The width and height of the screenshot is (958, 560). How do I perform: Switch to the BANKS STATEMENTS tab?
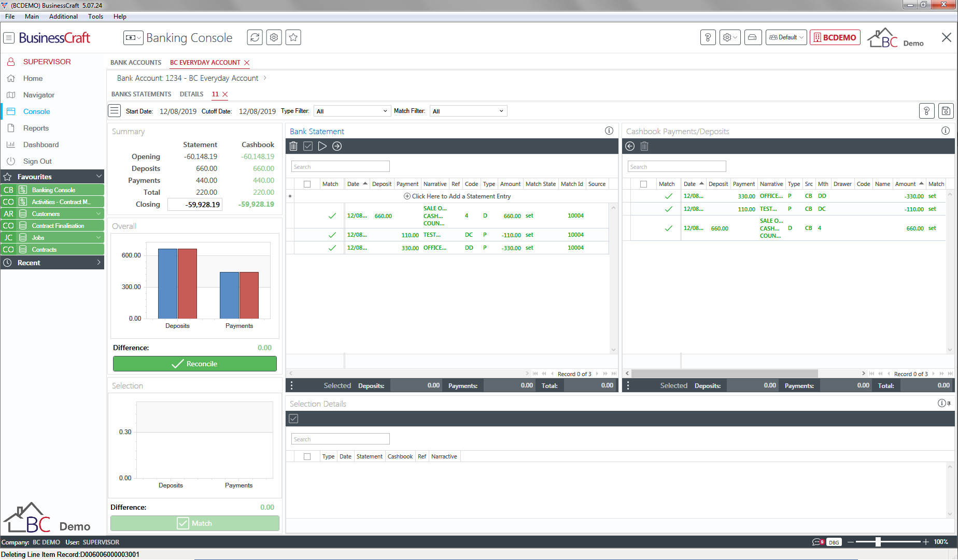(x=141, y=94)
